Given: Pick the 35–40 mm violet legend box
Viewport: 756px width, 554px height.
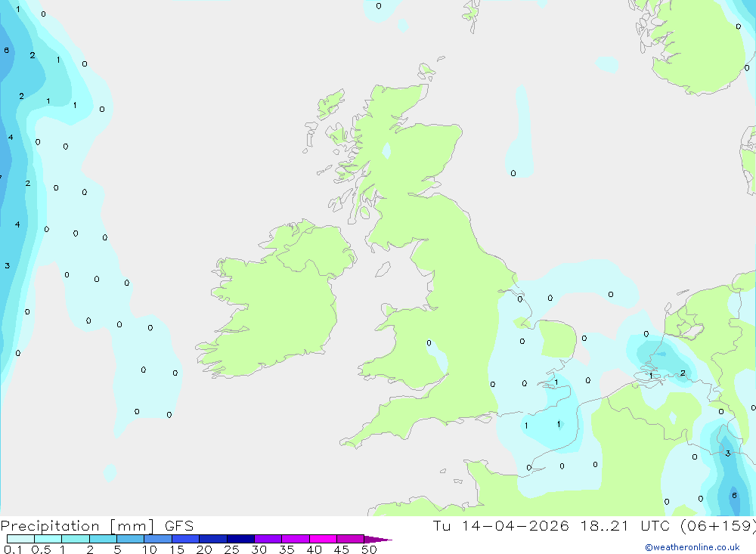Looking at the screenshot, I should pos(296,539).
